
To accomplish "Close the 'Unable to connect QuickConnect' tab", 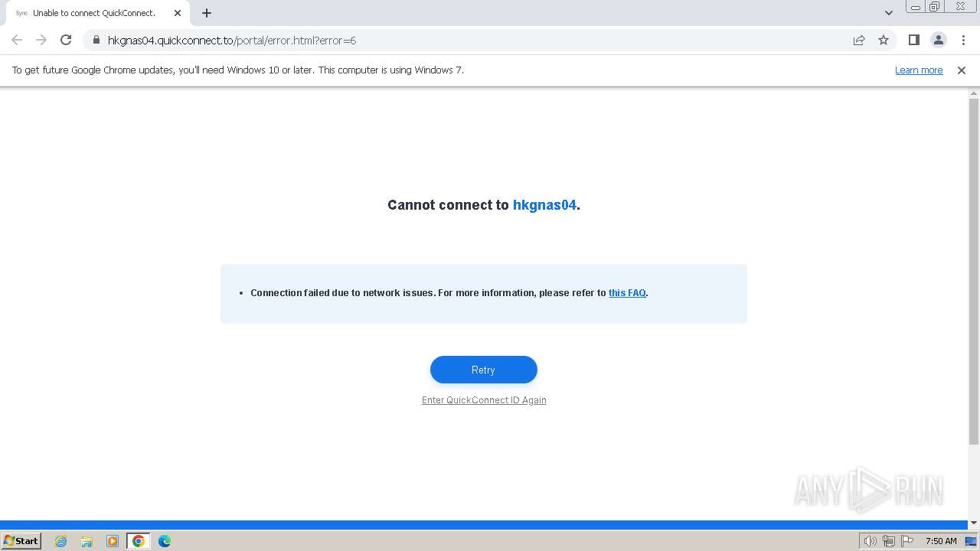I will pyautogui.click(x=178, y=13).
